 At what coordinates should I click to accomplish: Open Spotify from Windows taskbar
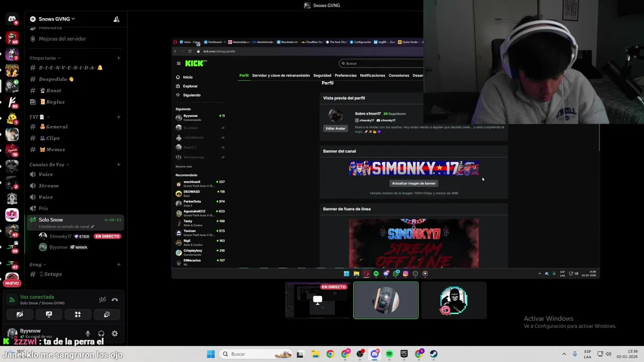point(389,354)
